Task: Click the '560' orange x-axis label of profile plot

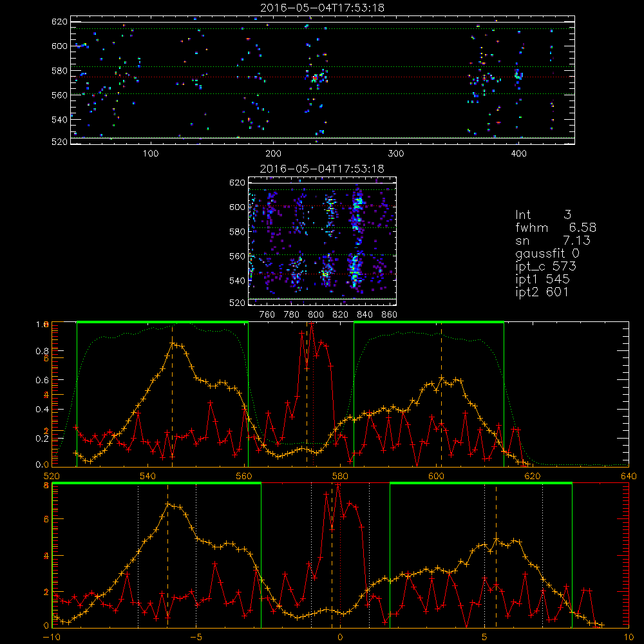Action: [244, 476]
